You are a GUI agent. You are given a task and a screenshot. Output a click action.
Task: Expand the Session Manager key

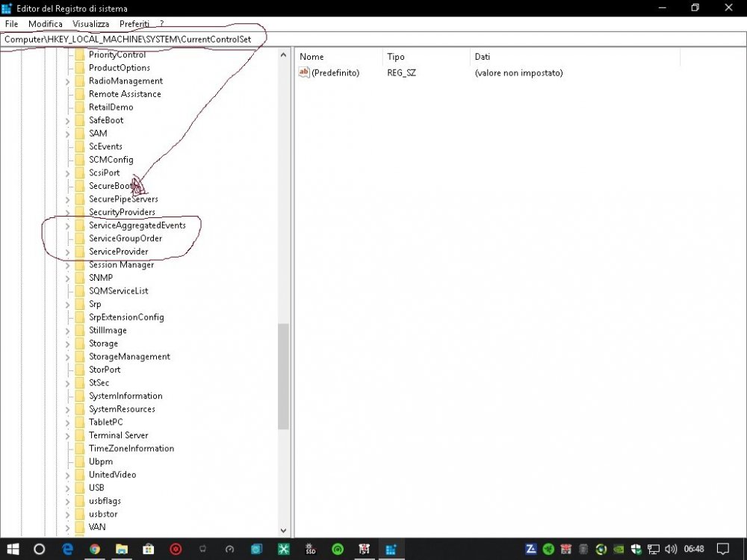(67, 265)
